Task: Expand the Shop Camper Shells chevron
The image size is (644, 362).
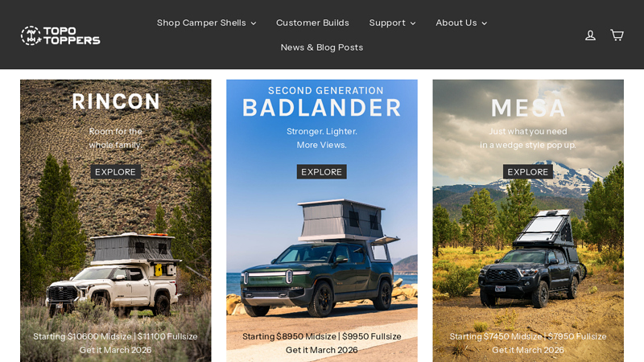Action: [x=254, y=23]
